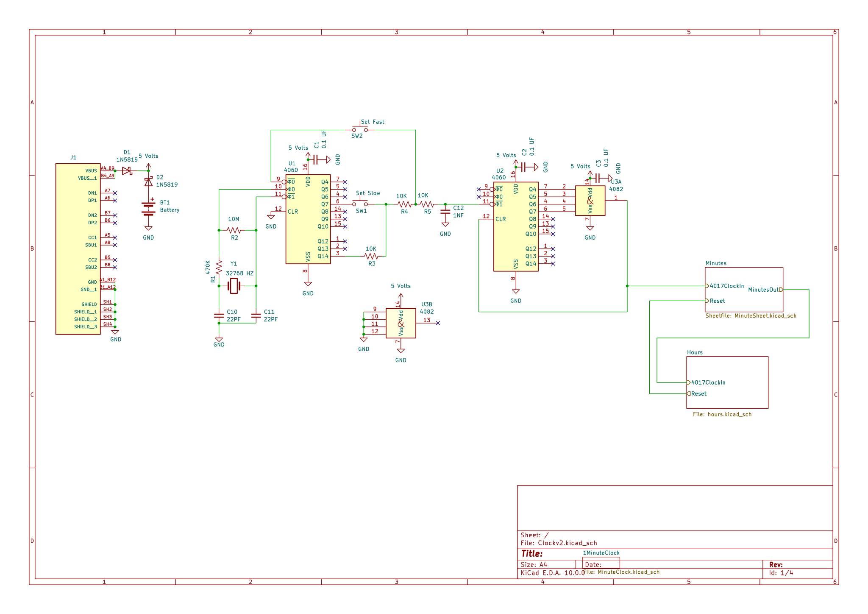Select capacitor C10 22PF
Viewport: 868px width, 614px height.
tap(219, 315)
